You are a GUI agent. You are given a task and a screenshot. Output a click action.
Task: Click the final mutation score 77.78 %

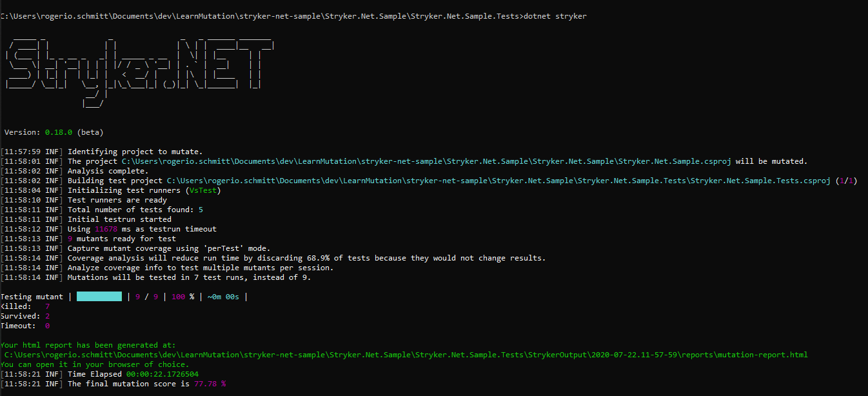coord(210,384)
